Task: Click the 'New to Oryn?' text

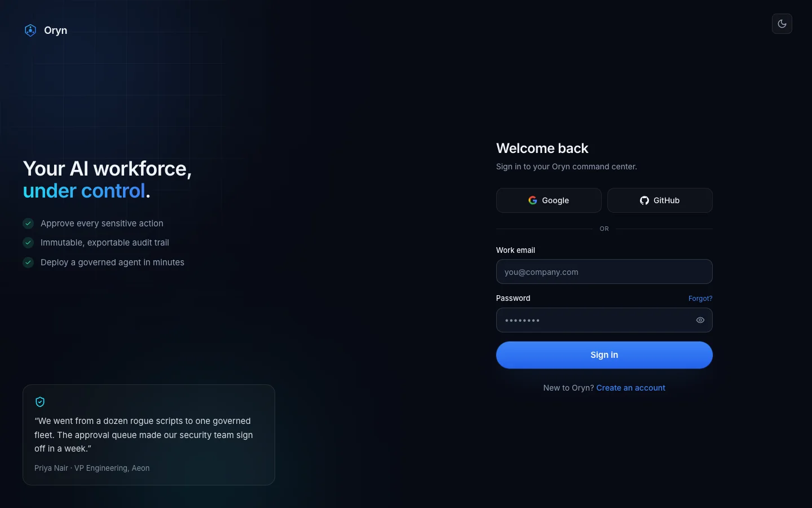Action: [568, 388]
